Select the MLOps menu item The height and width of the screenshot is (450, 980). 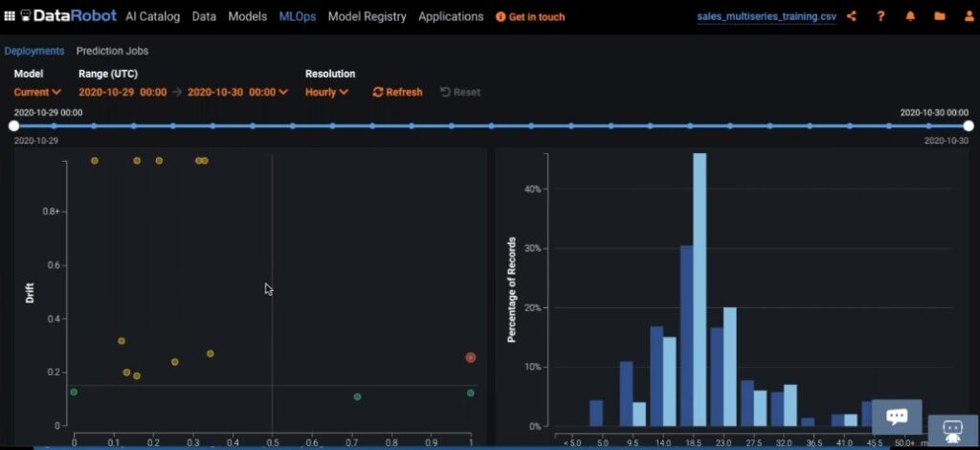pos(298,17)
